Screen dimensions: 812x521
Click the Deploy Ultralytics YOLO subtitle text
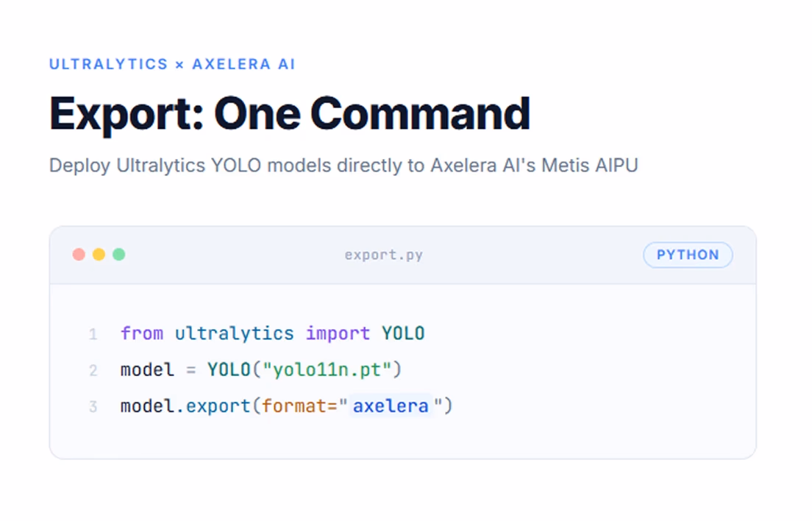(343, 166)
